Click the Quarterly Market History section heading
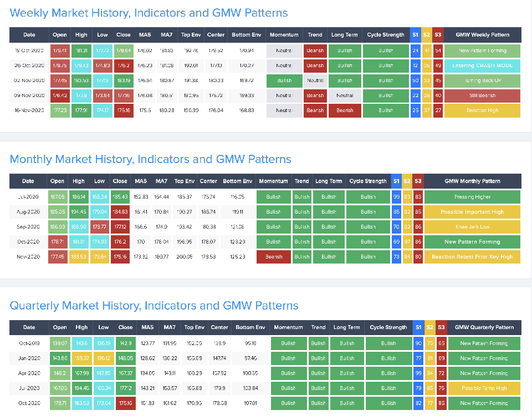 pos(154,306)
